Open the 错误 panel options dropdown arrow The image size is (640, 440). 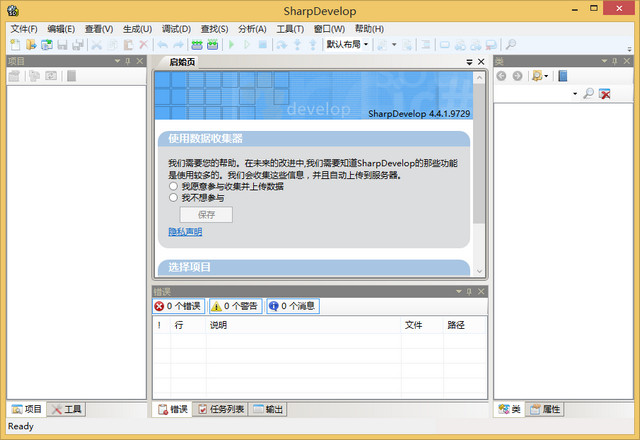[459, 291]
